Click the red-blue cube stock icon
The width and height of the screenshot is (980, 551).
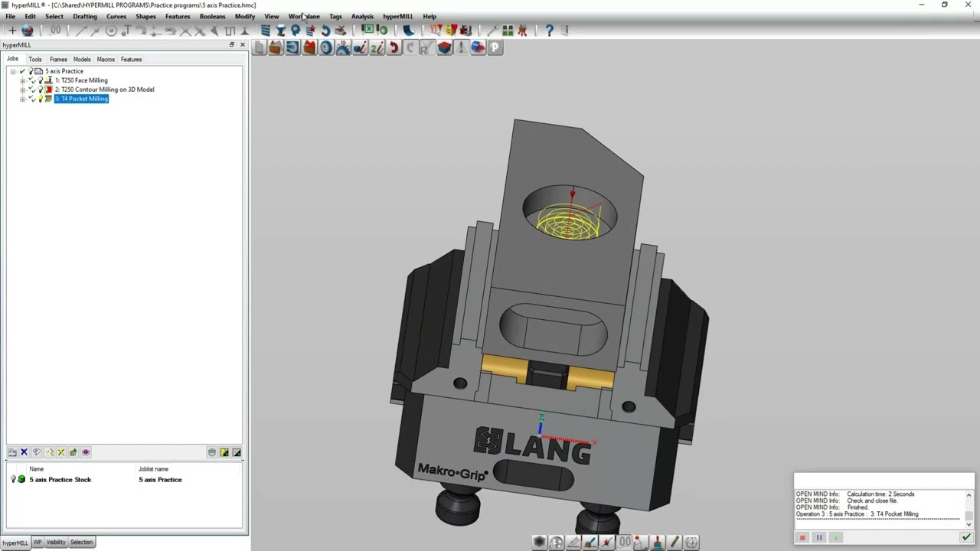point(444,47)
